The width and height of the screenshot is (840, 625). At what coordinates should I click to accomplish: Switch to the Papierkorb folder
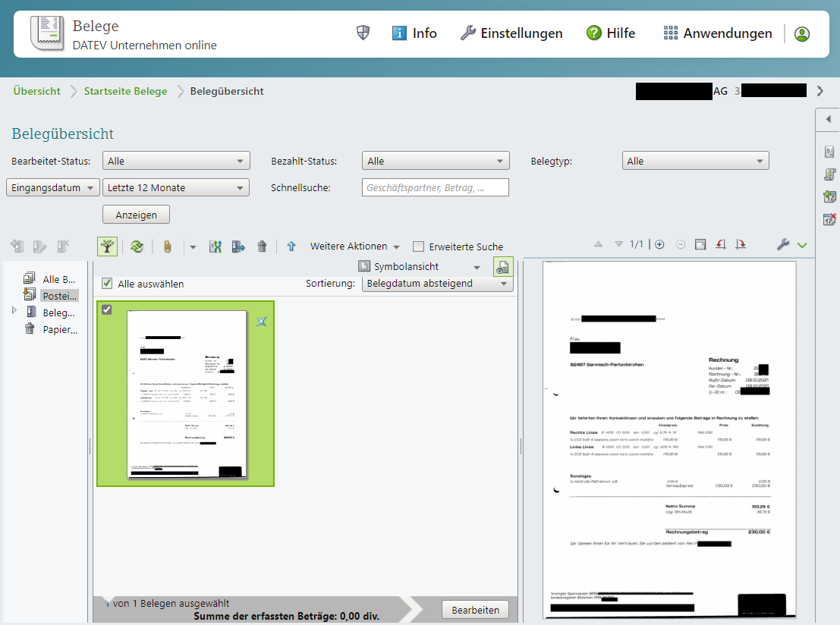(x=59, y=329)
